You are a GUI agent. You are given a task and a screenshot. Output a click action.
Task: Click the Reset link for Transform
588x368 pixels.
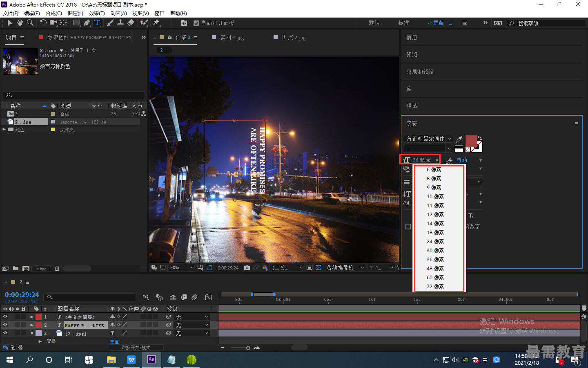(114, 341)
